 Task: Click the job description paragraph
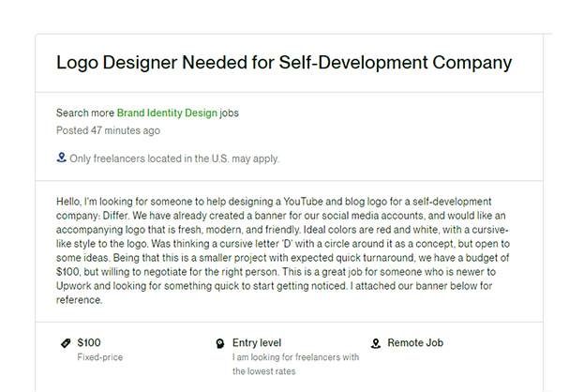pos(283,250)
